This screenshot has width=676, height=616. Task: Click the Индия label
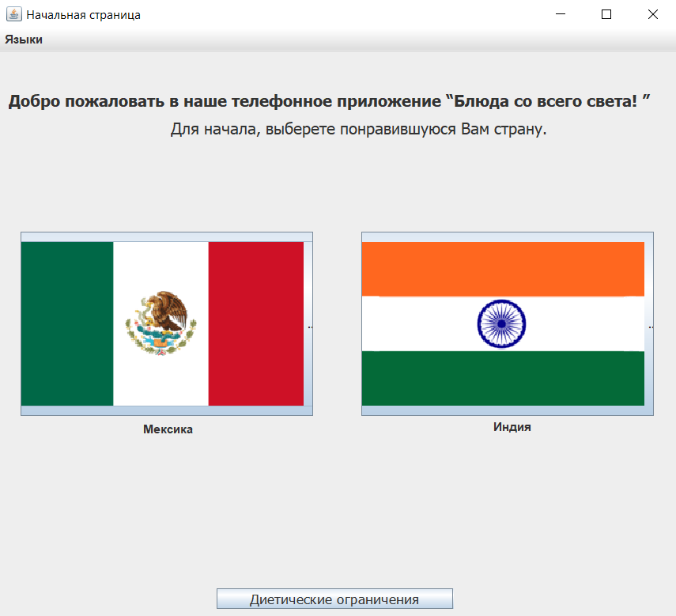(x=512, y=427)
